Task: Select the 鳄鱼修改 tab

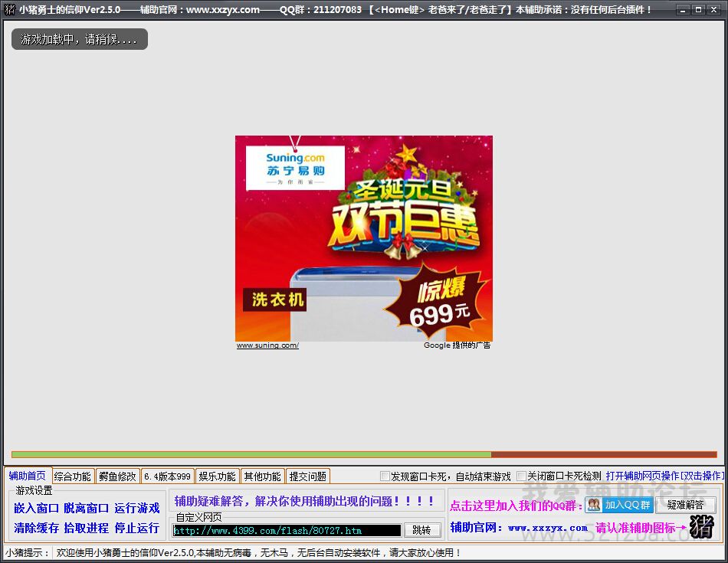Action: (x=117, y=476)
